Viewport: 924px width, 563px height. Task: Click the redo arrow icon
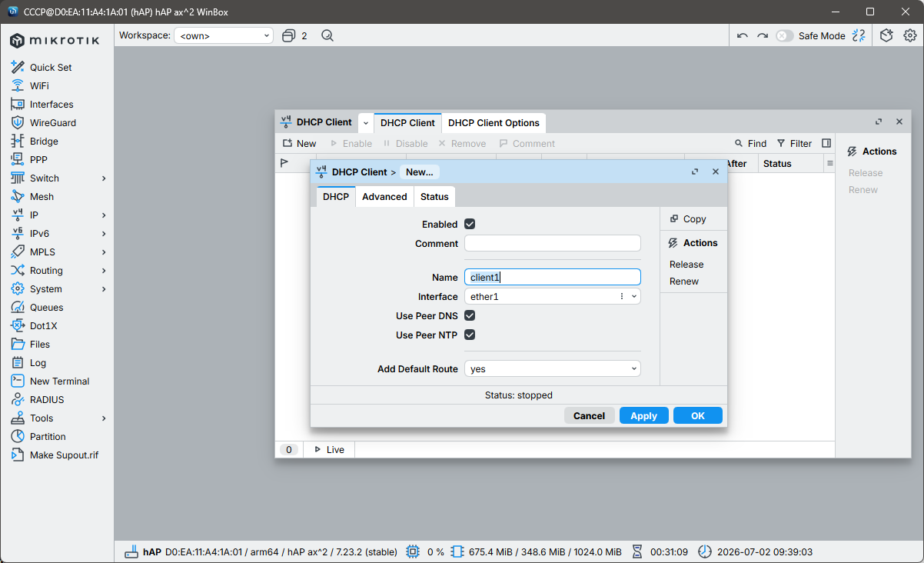click(762, 35)
